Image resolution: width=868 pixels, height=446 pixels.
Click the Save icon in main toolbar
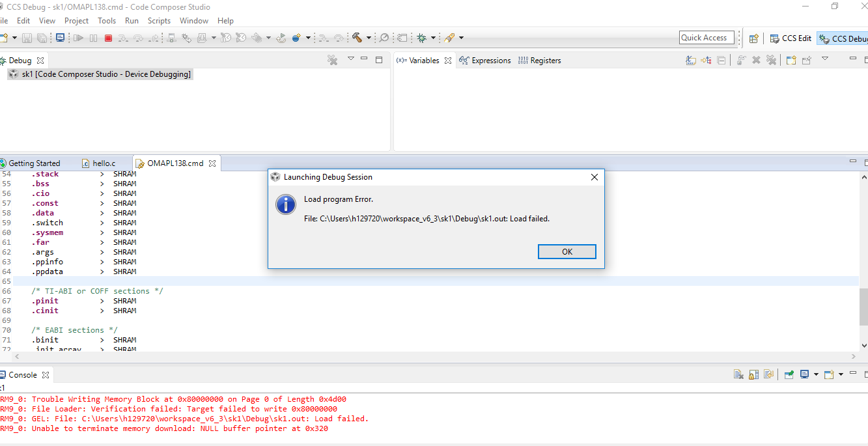tap(27, 38)
